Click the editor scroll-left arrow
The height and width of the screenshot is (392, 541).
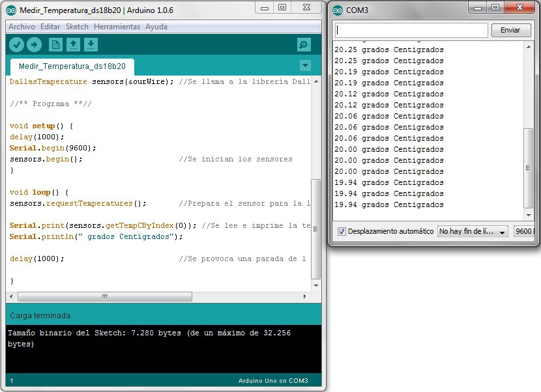[11, 296]
